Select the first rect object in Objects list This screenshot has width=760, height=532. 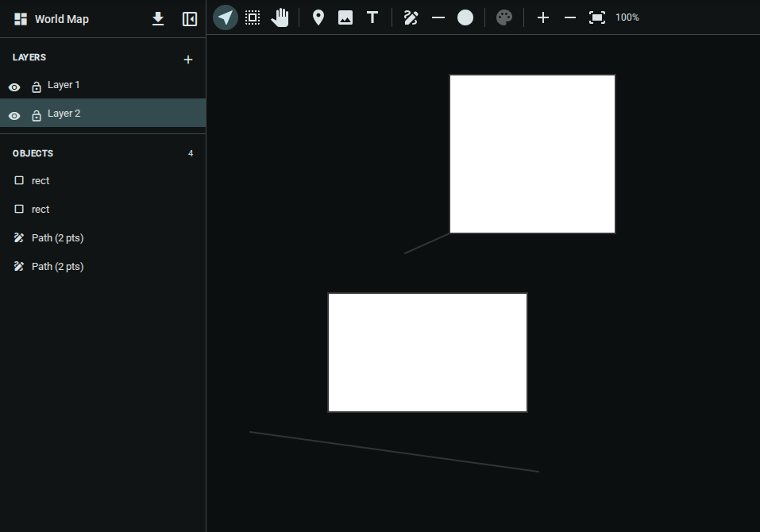40,180
